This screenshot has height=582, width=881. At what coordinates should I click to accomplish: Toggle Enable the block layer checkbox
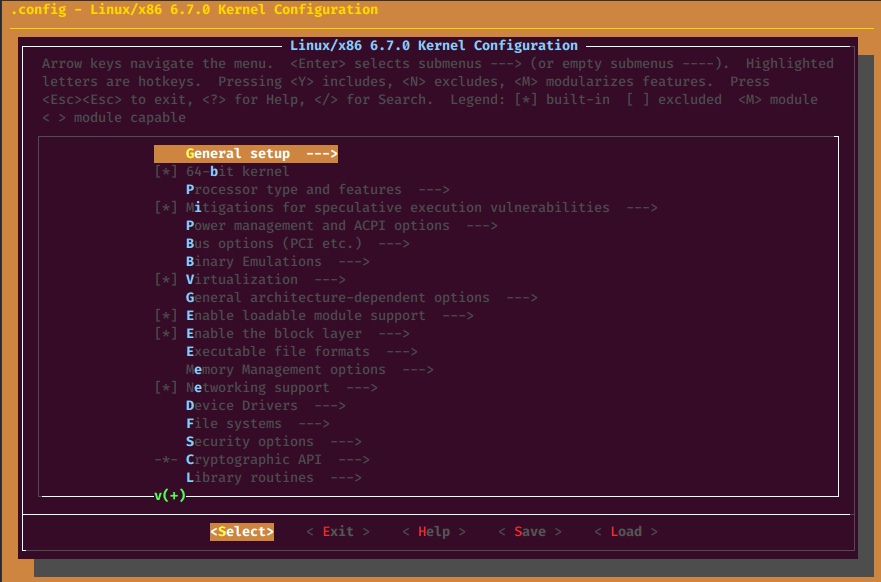pyautogui.click(x=166, y=334)
